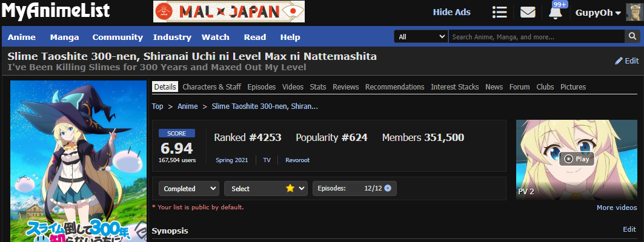Open messages envelope icon
Image resolution: width=644 pixels, height=242 pixels.
[x=528, y=13]
